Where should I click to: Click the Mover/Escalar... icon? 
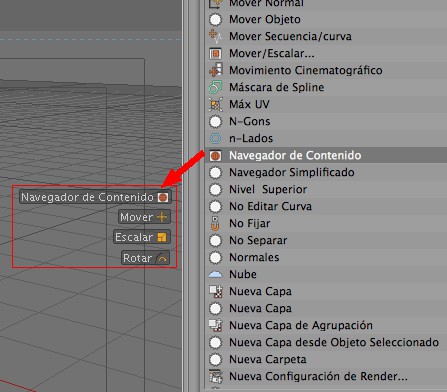[215, 54]
